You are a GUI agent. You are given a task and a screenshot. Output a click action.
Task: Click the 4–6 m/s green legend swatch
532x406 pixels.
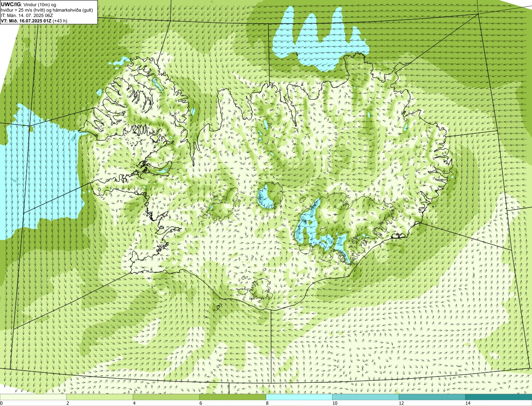click(166, 397)
